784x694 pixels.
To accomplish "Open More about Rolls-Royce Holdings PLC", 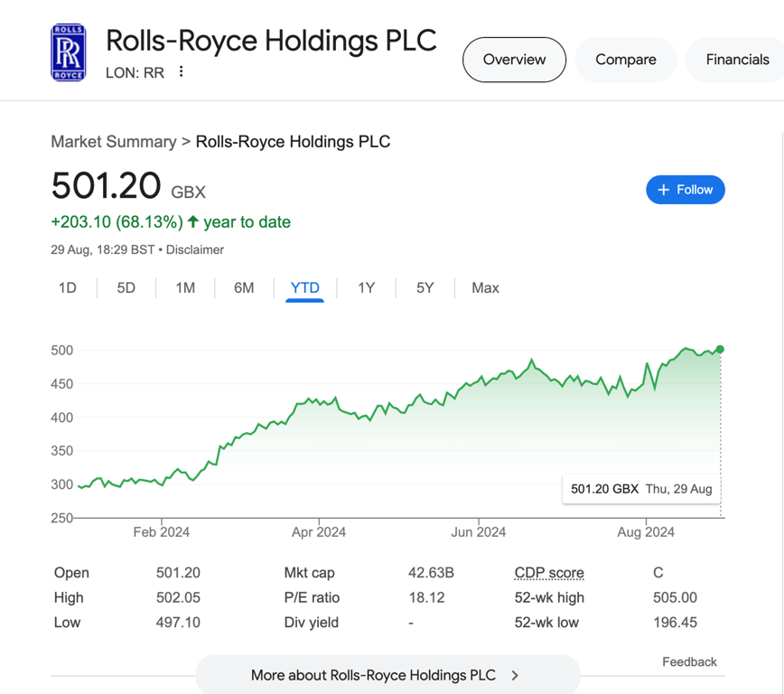I will click(387, 675).
